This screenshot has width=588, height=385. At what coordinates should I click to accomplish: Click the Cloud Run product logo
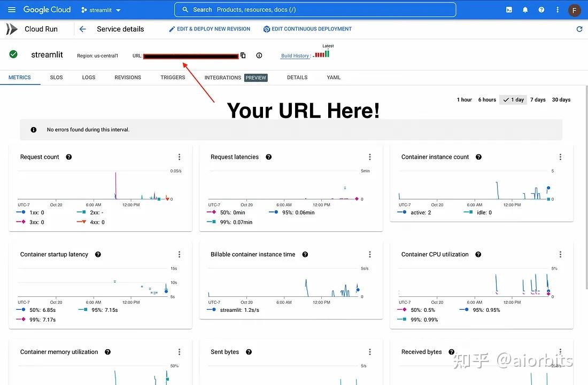click(12, 29)
